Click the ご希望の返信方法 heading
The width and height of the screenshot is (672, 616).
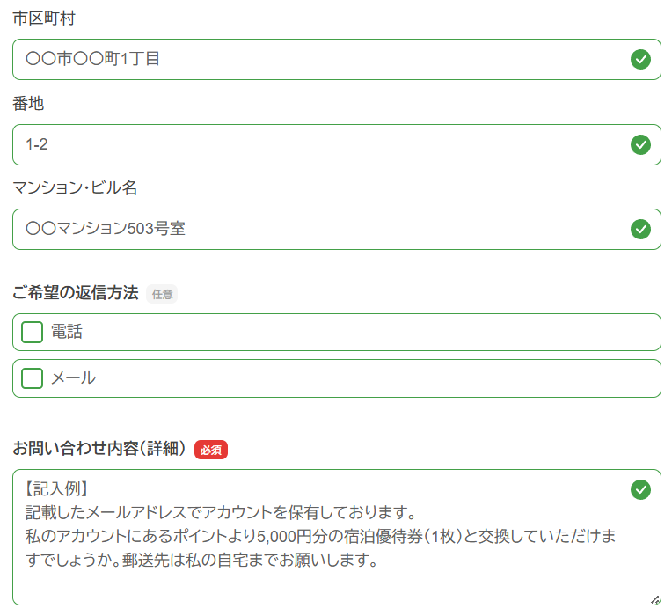(76, 293)
